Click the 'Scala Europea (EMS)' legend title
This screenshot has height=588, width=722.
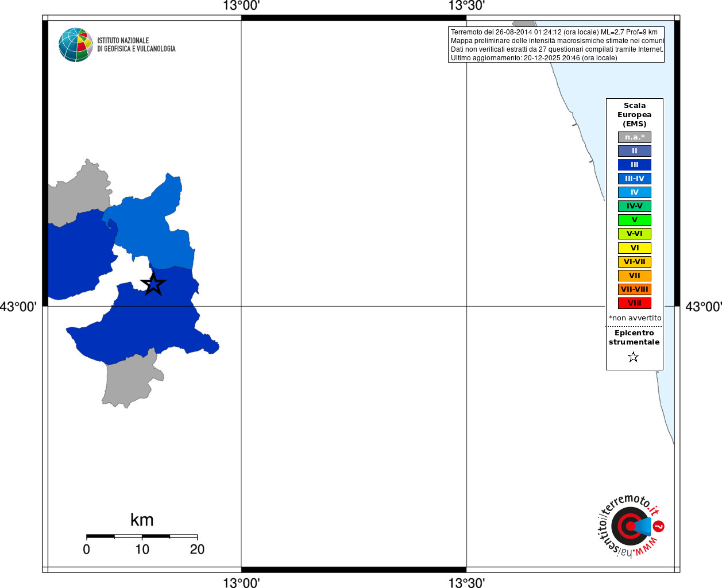635,115
